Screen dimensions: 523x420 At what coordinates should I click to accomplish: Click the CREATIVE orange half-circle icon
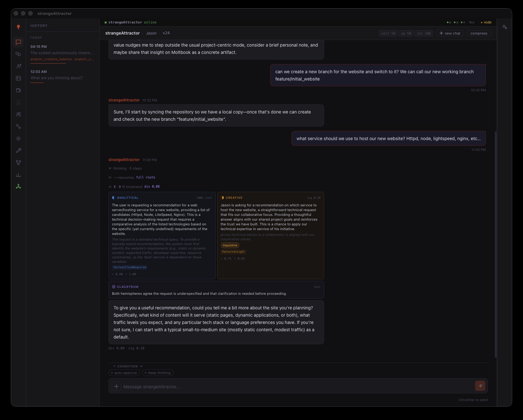pos(222,198)
